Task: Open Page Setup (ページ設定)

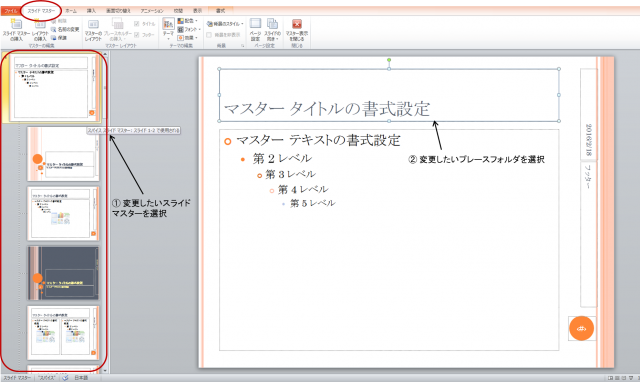Action: tap(256, 30)
